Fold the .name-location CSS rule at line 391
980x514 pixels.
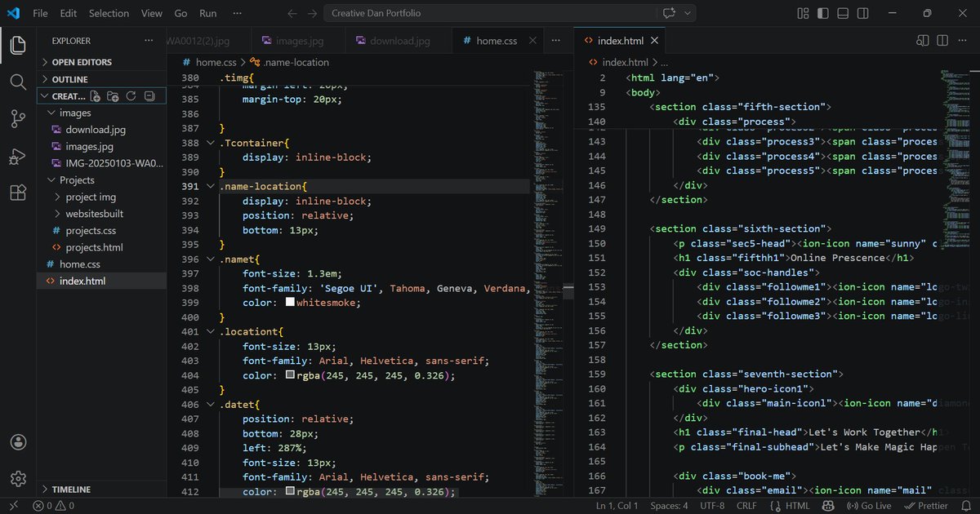pos(211,186)
